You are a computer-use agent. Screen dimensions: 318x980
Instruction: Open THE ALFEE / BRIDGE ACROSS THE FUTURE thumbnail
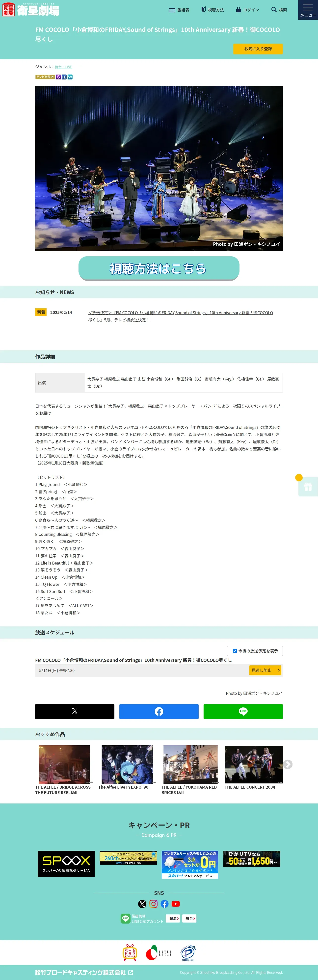click(64, 765)
